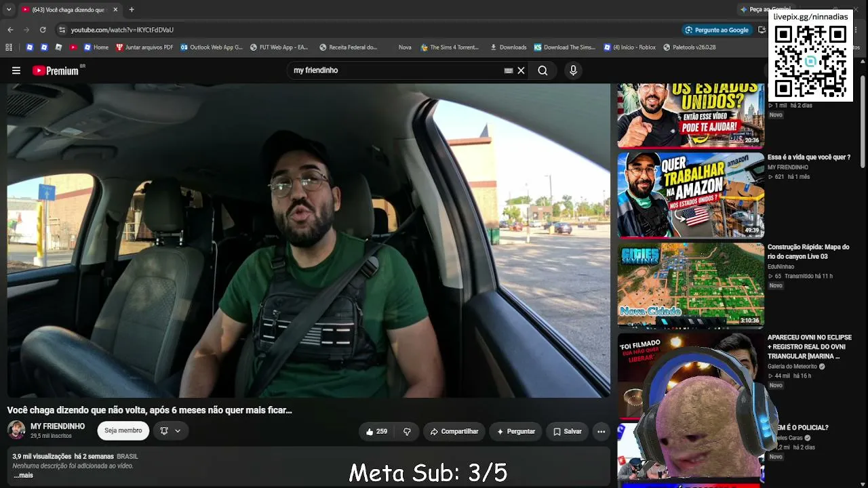Open the Chrome apps grid shortcut
Viewport: 868px width, 488px height.
pyautogui.click(x=9, y=47)
